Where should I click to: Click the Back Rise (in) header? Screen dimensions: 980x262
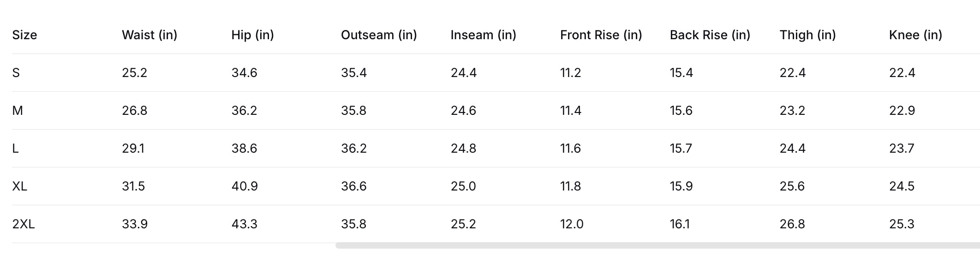pos(710,35)
